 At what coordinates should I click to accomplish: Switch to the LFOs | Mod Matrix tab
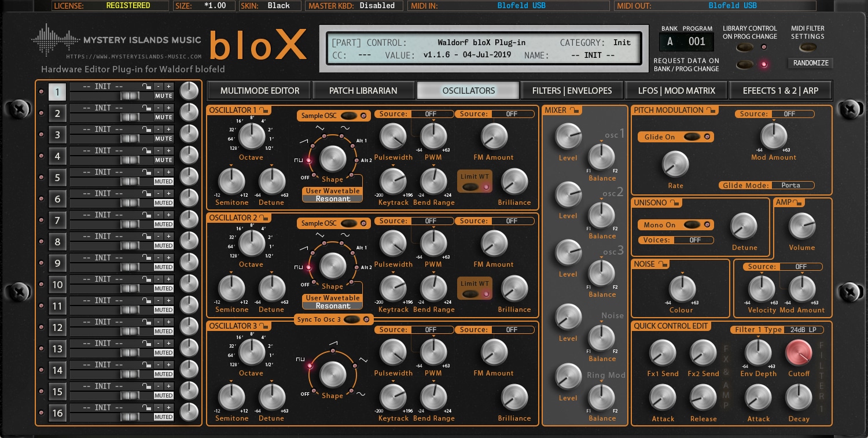[676, 90]
